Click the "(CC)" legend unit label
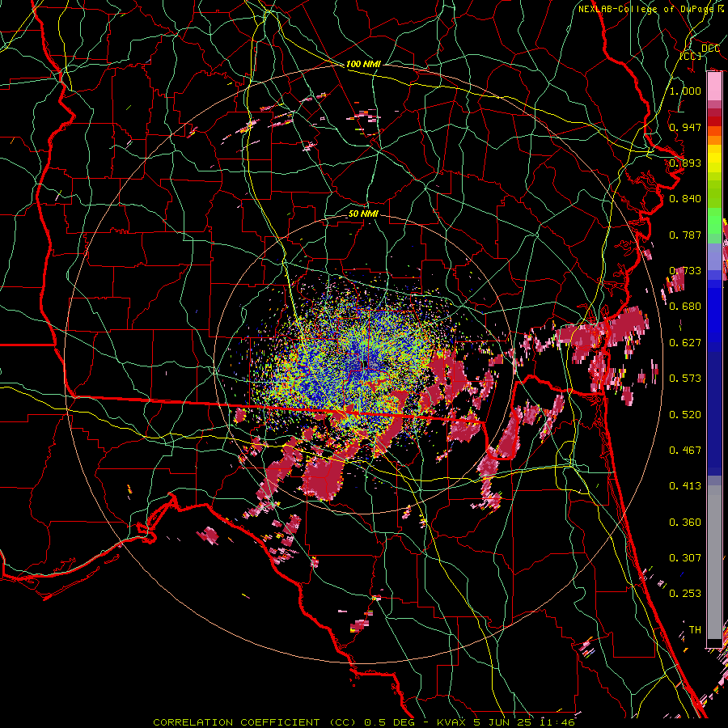Image resolution: width=728 pixels, height=728 pixels. point(691,56)
